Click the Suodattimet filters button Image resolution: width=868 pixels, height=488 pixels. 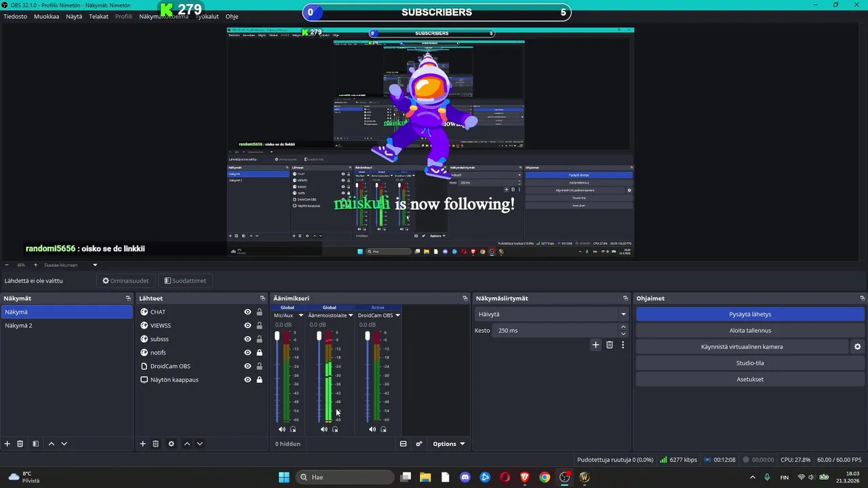[x=185, y=281]
